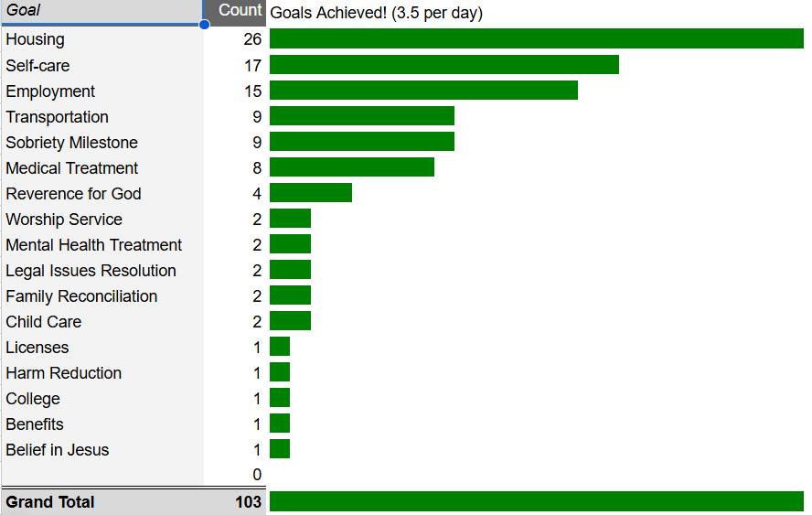This screenshot has height=515, width=812.
Task: Click the Licenses green bar
Action: tap(280, 347)
